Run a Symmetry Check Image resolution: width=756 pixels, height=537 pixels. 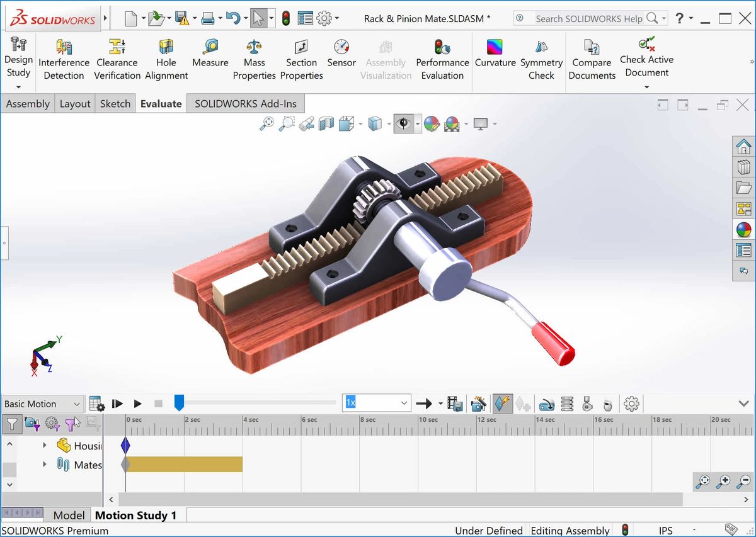click(x=541, y=55)
